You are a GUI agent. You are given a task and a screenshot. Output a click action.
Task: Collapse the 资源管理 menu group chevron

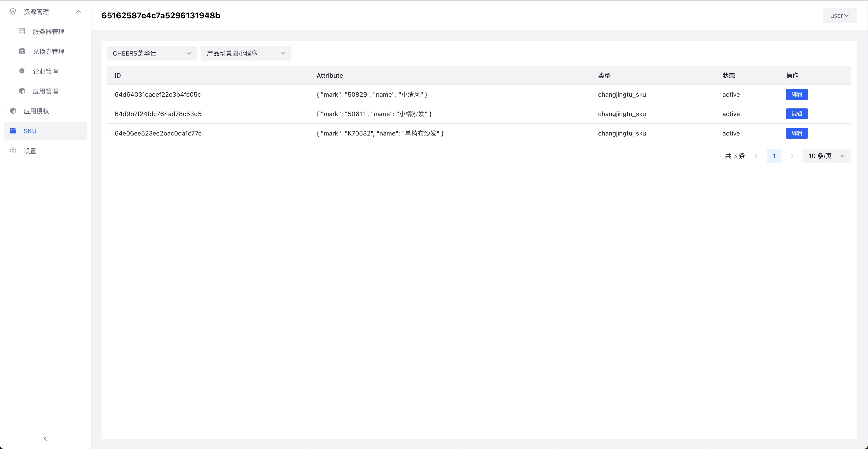point(78,12)
